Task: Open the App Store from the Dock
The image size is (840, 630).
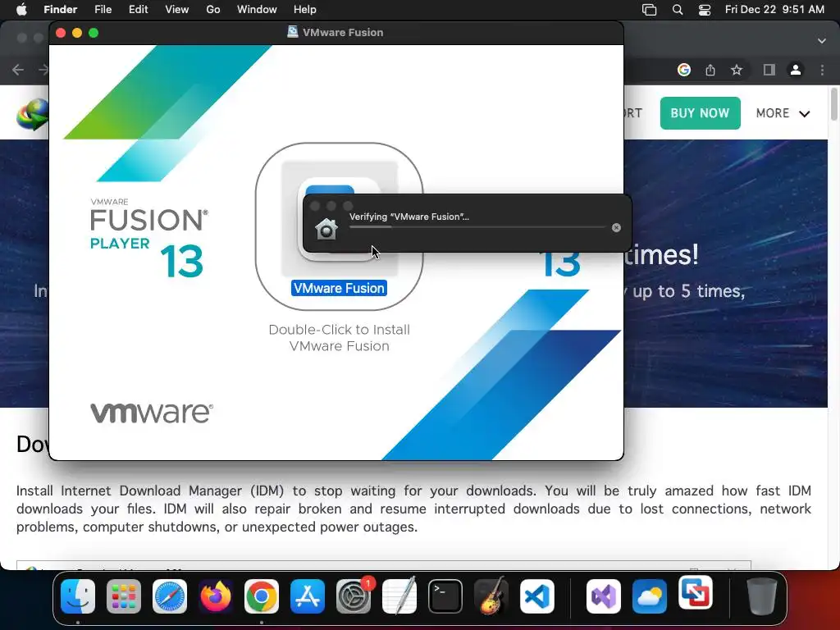Action: 308,596
